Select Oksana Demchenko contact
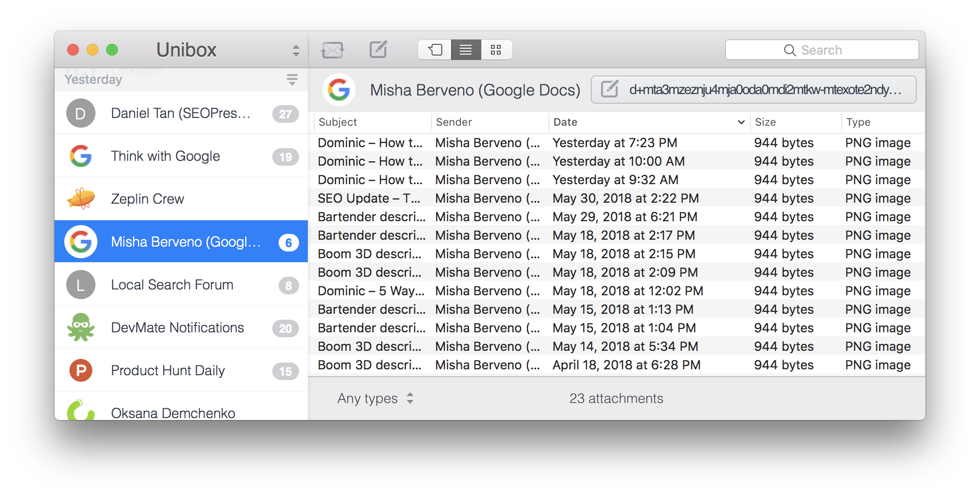Screen dimensions: 980x498 pos(181,406)
